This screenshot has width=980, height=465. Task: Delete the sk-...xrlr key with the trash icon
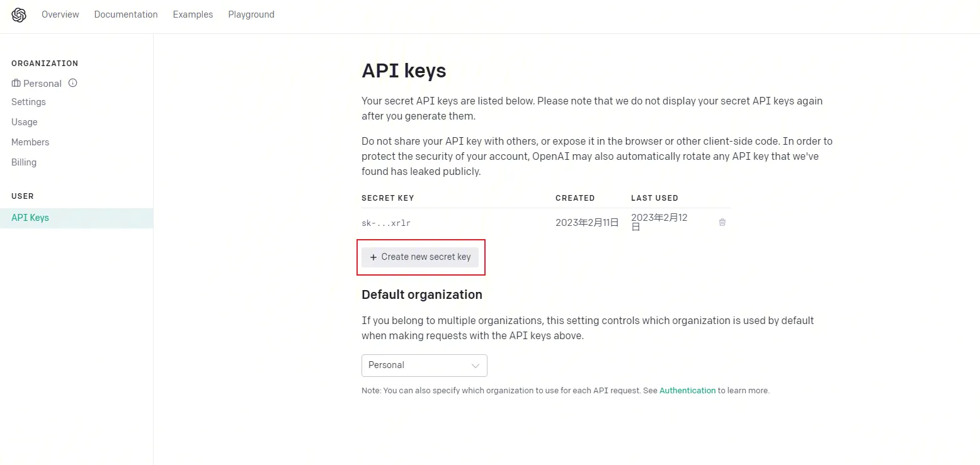click(x=722, y=222)
